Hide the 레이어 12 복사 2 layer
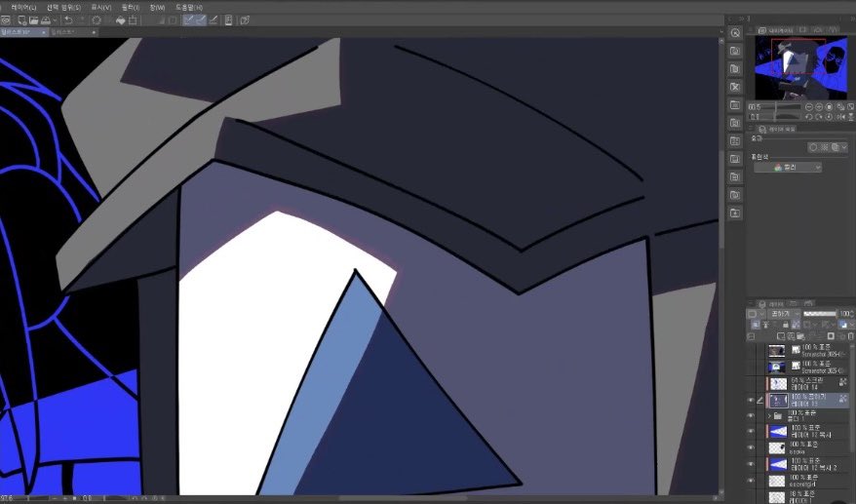The width and height of the screenshot is (856, 504). tap(751, 464)
